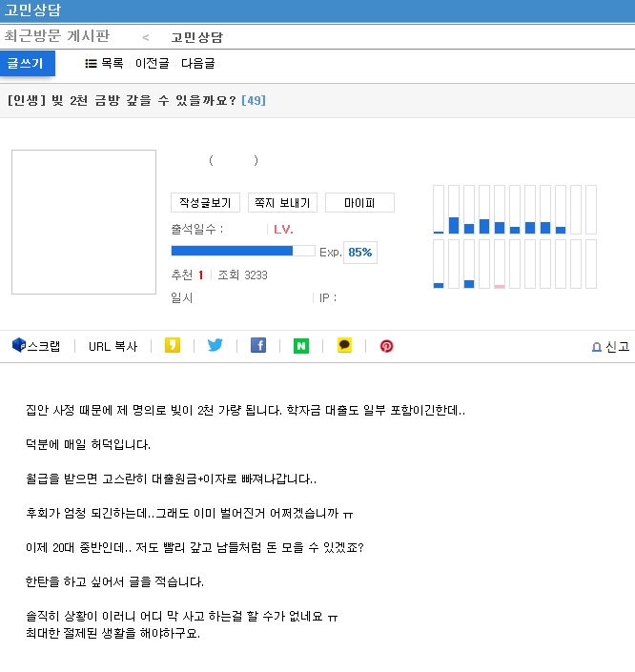Click 쪽지 보내기 to send message

pyautogui.click(x=282, y=203)
